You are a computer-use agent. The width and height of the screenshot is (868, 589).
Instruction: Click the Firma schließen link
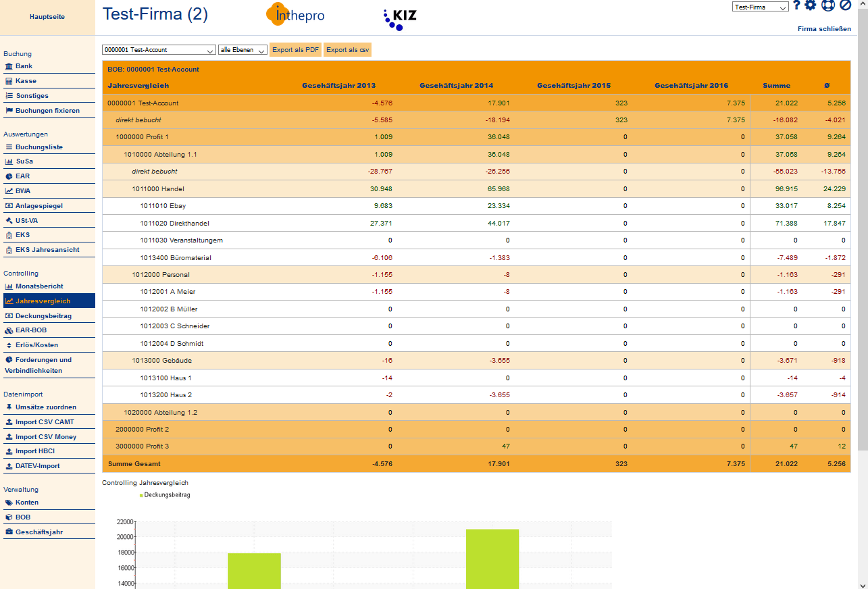click(x=824, y=29)
